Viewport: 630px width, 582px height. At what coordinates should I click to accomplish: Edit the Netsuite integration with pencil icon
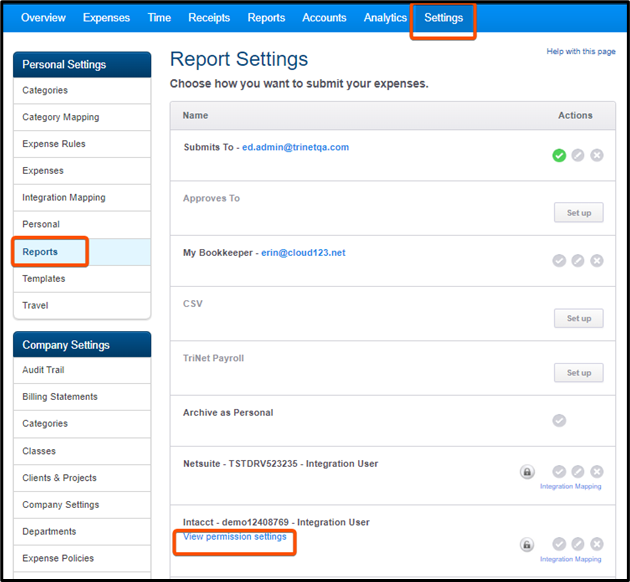coord(578,471)
